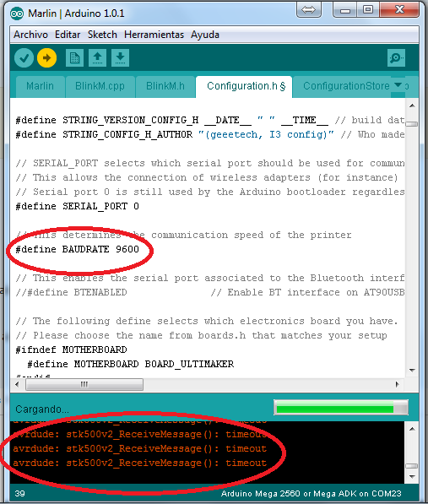Viewport: 428px width, 504px height.
Task: Click the console scroll up arrow
Action: (412, 429)
